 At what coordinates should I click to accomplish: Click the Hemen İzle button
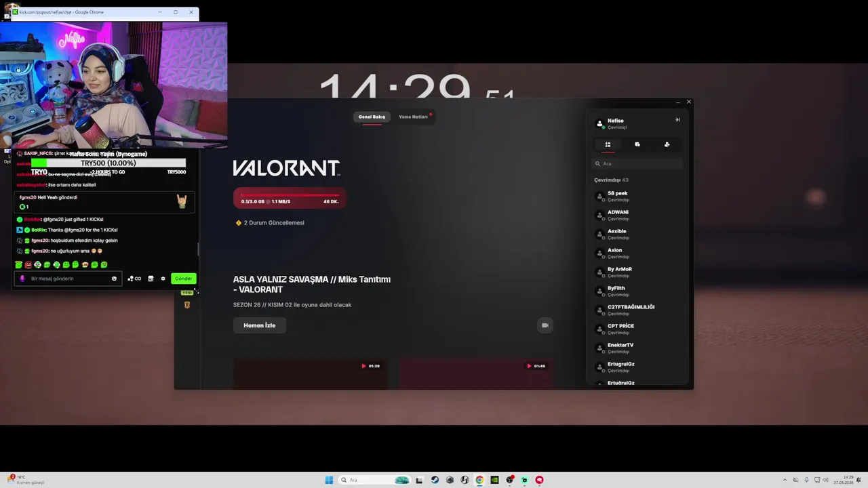[260, 325]
